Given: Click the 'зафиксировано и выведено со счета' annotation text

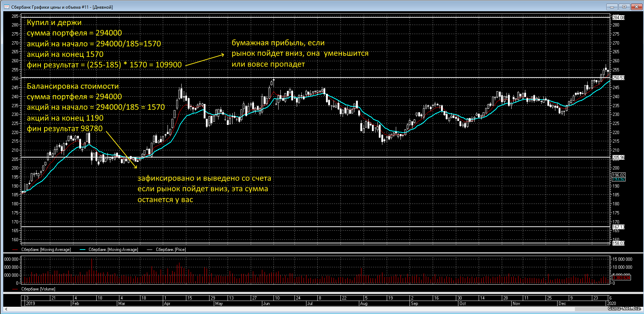Looking at the screenshot, I should (204, 178).
